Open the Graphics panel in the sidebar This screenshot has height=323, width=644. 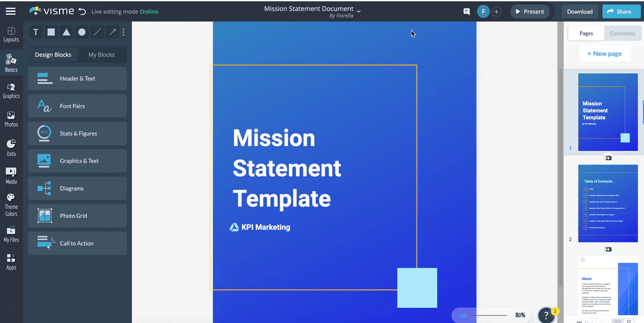[11, 91]
